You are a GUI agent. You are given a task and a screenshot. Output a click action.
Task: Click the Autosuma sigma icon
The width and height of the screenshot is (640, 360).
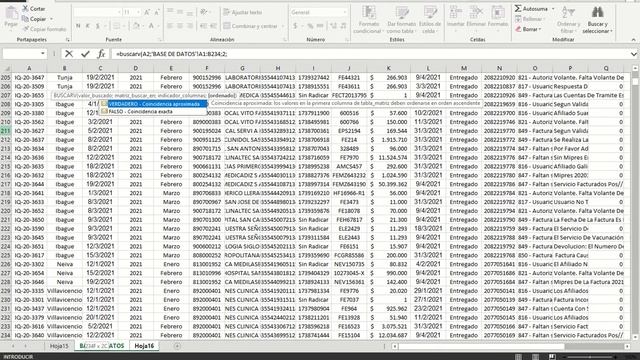pyautogui.click(x=518, y=9)
